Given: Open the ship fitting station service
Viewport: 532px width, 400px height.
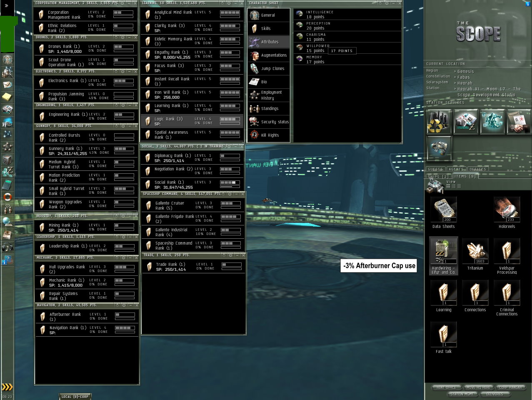Looking at the screenshot, I should (439, 149).
